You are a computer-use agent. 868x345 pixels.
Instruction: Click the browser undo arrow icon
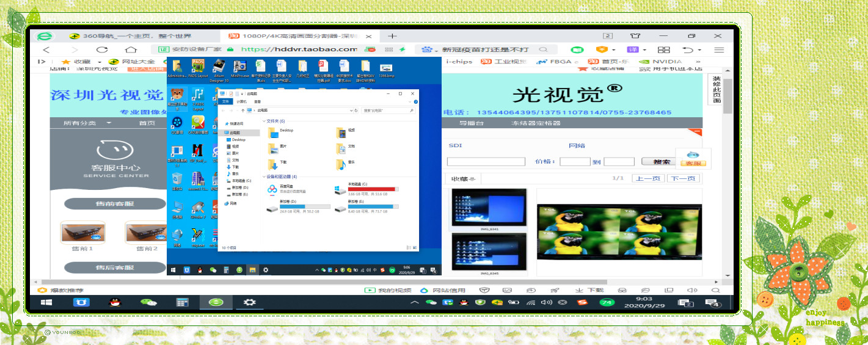[x=688, y=49]
